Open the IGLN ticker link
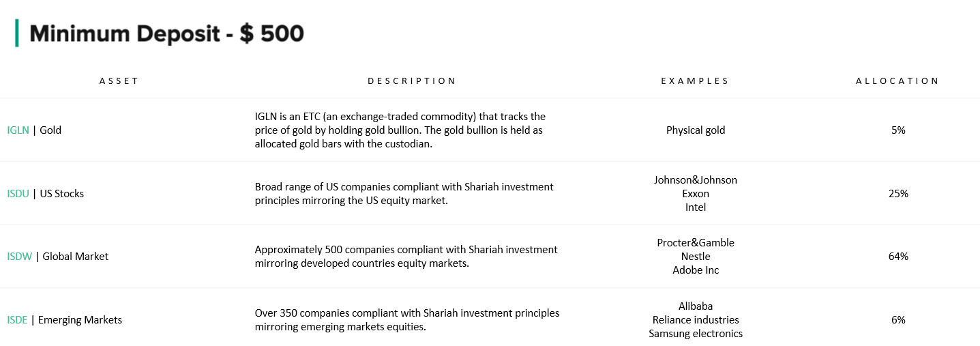 (18, 130)
